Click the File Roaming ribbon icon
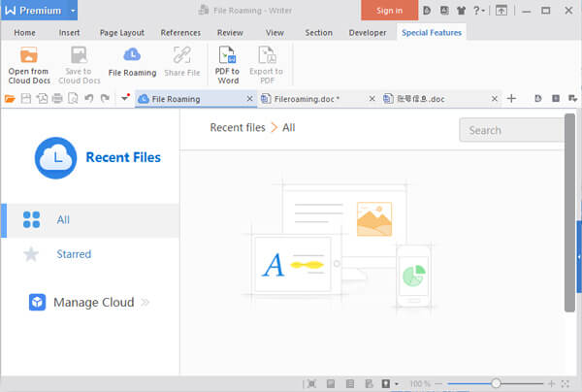Viewport: 582px width, 392px height. pos(132,55)
